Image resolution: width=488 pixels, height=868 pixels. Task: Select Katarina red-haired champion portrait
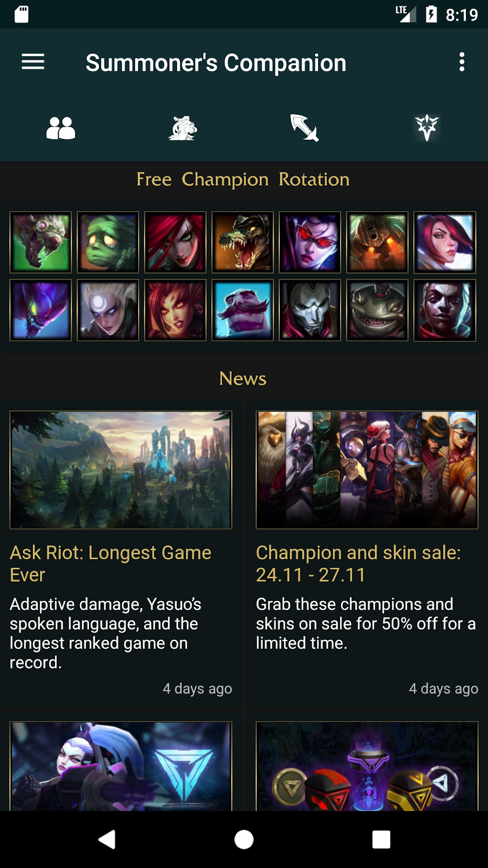(x=176, y=242)
